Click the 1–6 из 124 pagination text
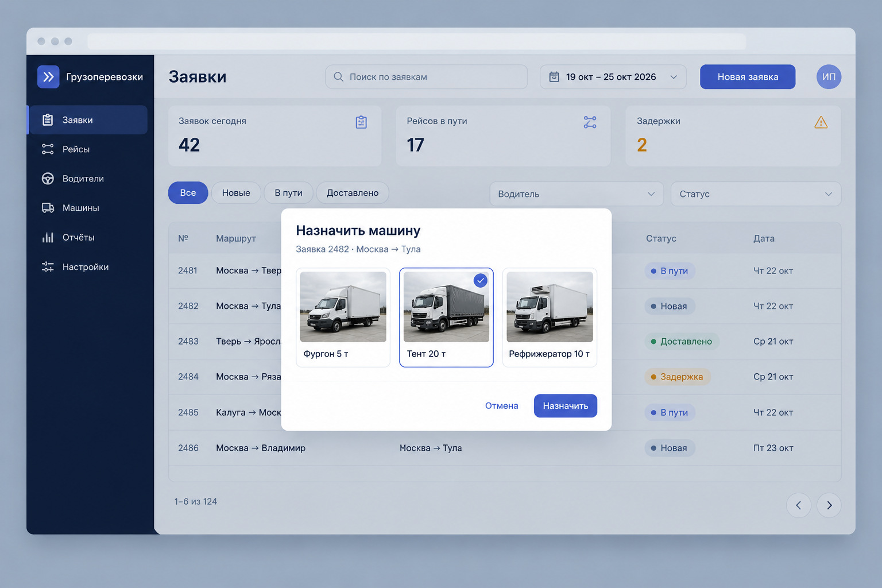Viewport: 882px width, 588px height. click(x=196, y=502)
